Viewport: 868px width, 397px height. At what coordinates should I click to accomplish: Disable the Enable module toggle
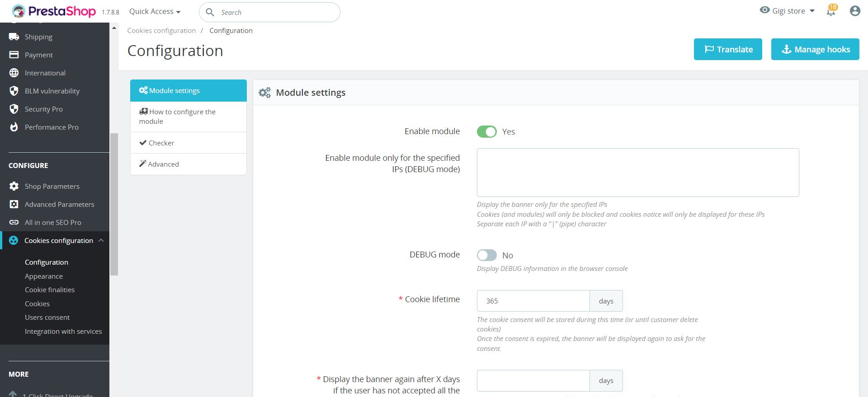486,131
